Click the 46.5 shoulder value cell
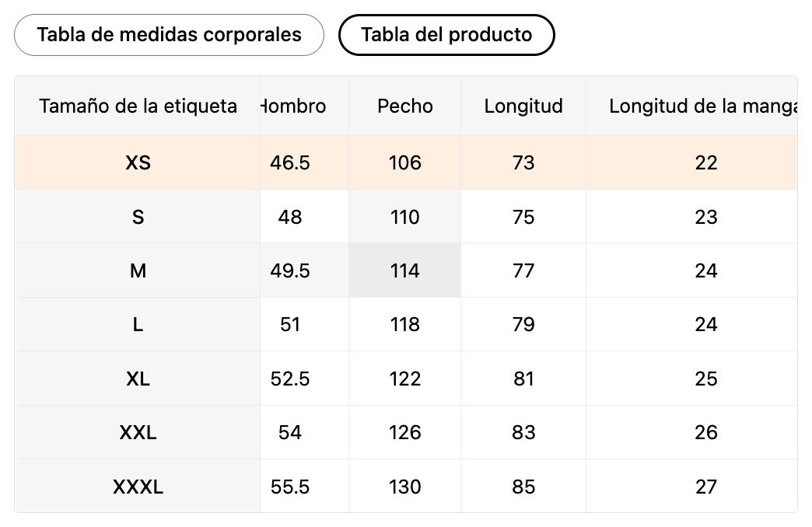Image resolution: width=812 pixels, height=527 pixels. pyautogui.click(x=290, y=162)
